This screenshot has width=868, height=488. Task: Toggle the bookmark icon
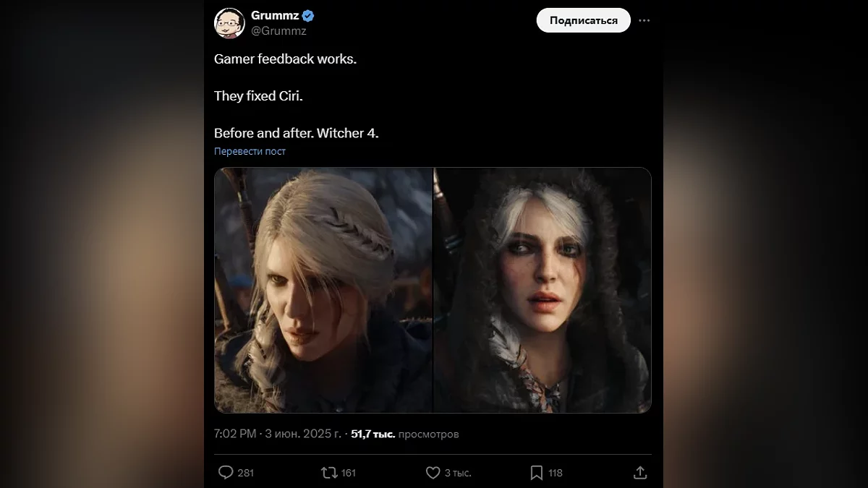click(x=537, y=473)
